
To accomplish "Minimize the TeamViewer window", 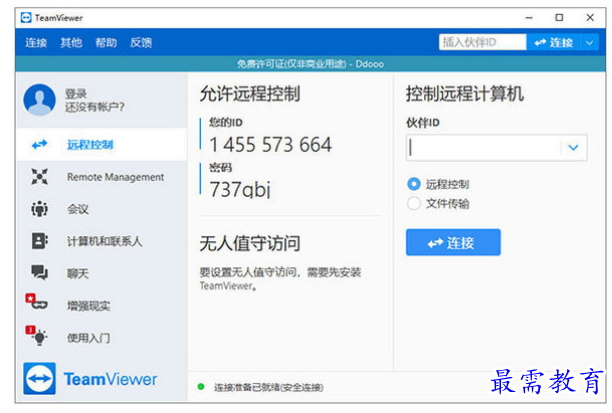I will (x=529, y=18).
